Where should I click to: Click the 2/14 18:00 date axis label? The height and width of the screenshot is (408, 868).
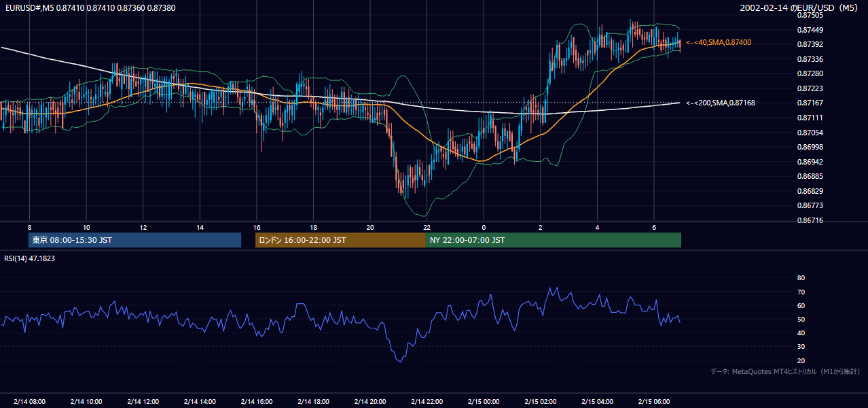pyautogui.click(x=313, y=401)
